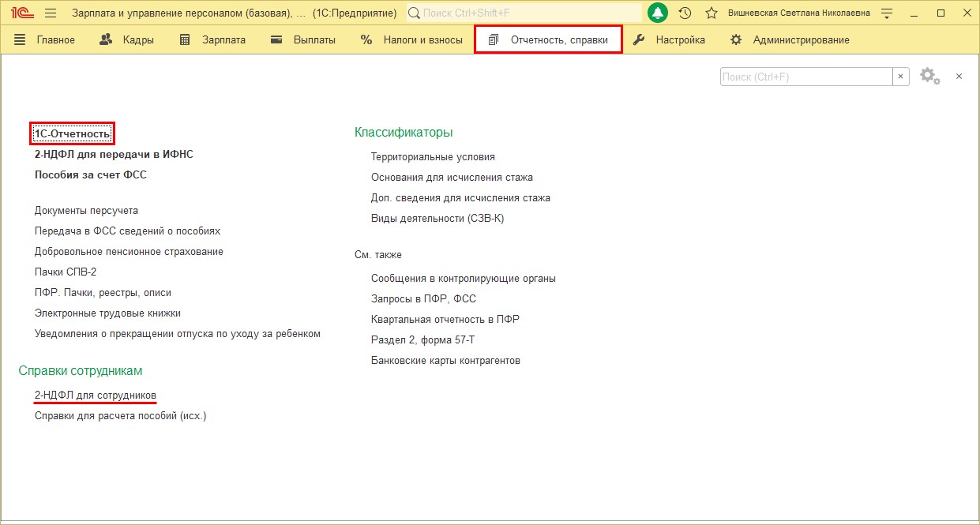Click the global search field

tap(524, 13)
